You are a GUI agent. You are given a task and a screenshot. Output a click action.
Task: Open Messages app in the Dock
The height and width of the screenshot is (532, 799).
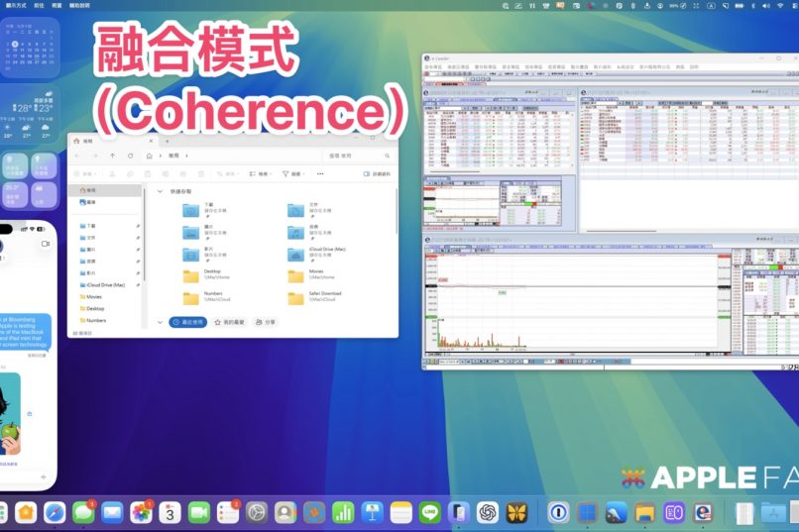point(84,512)
